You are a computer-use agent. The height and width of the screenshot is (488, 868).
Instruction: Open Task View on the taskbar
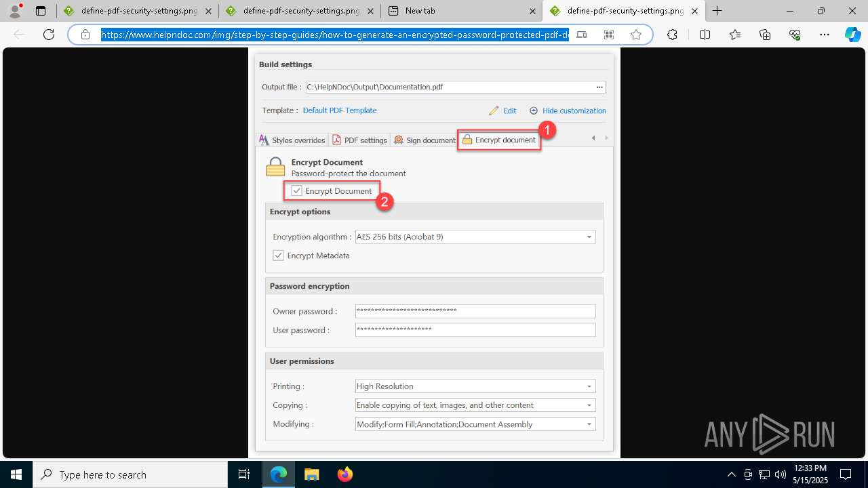pyautogui.click(x=244, y=474)
